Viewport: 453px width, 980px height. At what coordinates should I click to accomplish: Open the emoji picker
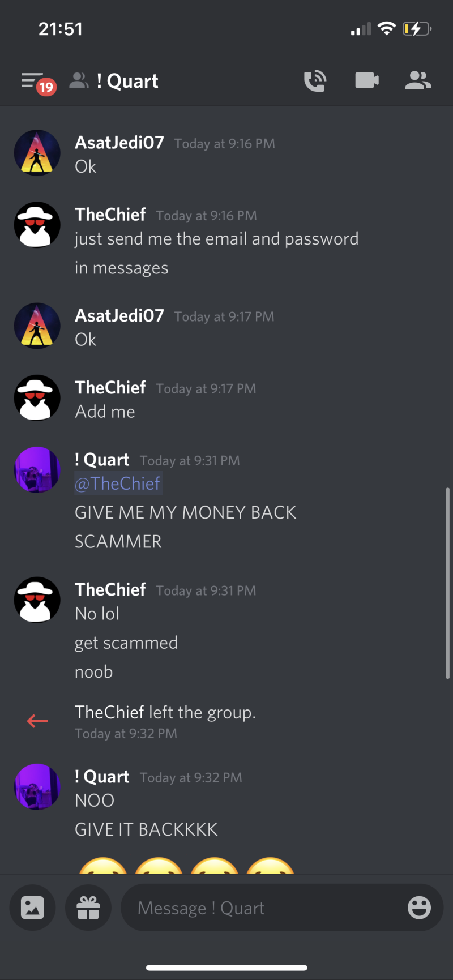pos(419,908)
